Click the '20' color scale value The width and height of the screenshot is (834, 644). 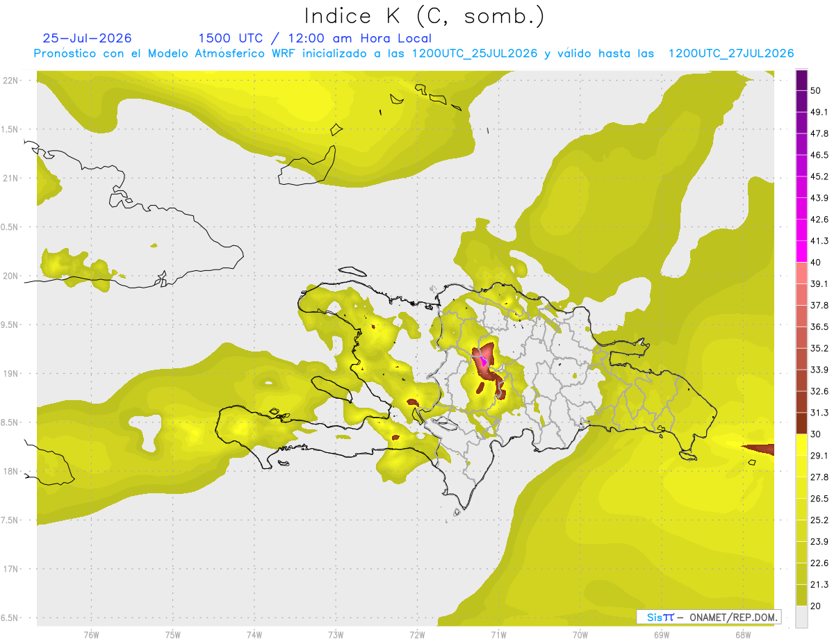click(x=817, y=606)
